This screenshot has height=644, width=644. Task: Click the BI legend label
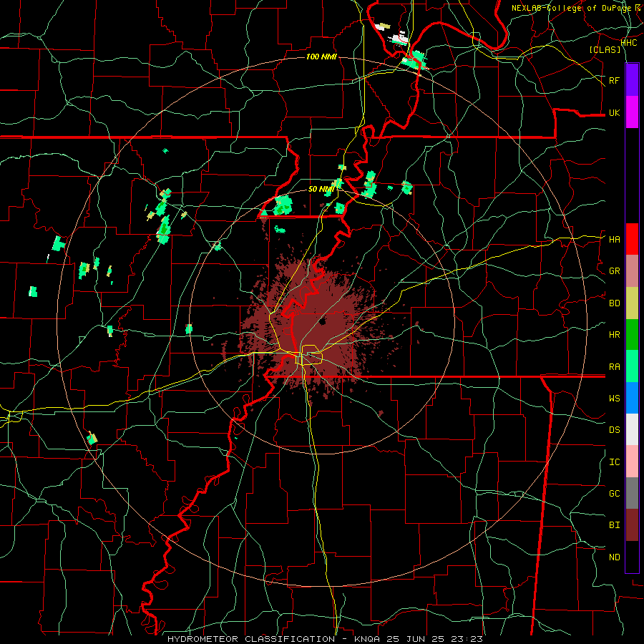(614, 525)
